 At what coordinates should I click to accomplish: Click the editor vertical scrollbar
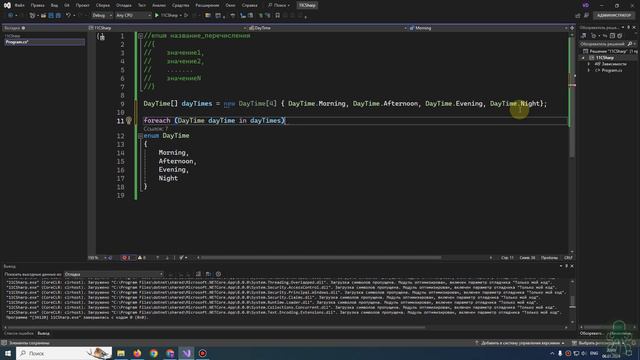click(572, 143)
